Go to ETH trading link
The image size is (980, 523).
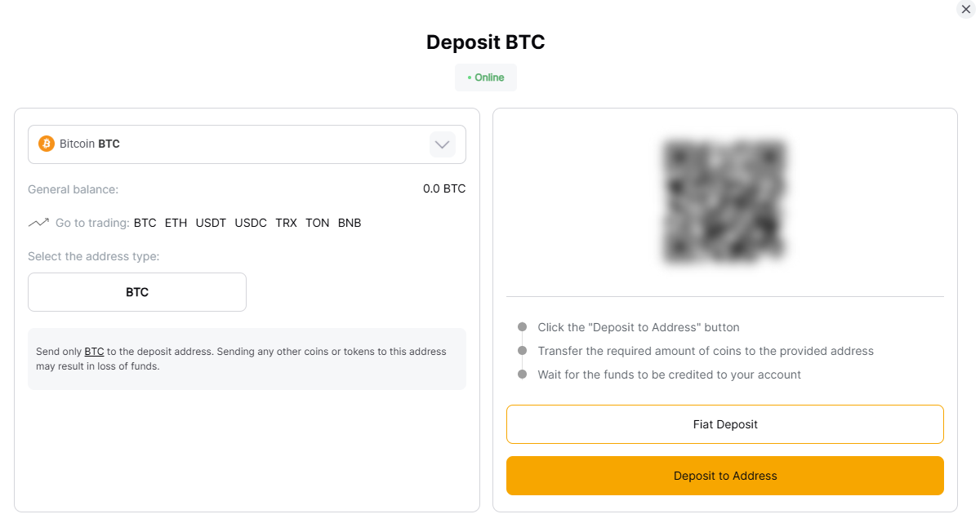[x=176, y=223]
